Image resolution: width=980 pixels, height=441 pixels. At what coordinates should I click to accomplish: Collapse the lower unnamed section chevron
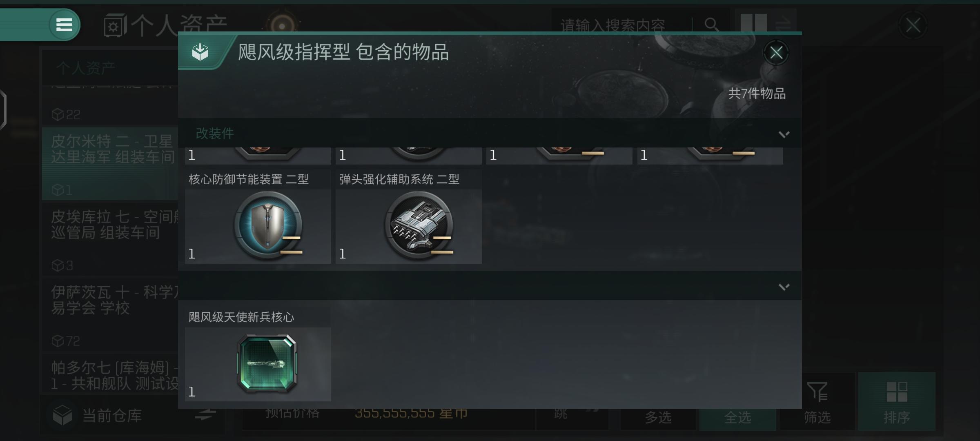coord(784,287)
